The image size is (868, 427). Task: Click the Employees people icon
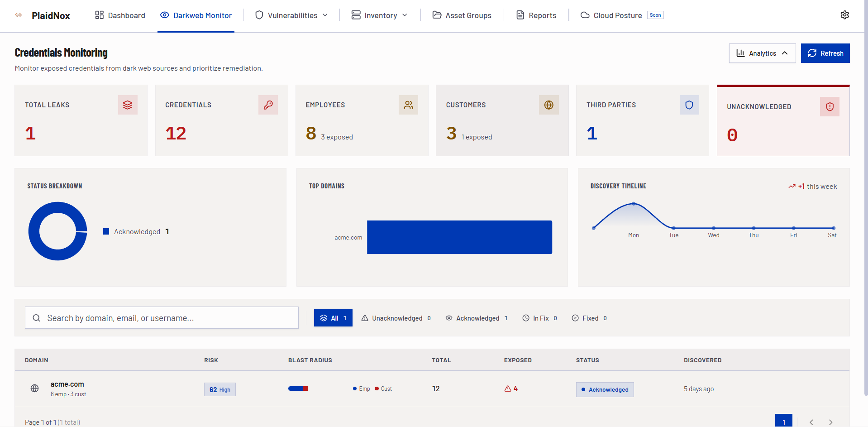click(x=408, y=105)
